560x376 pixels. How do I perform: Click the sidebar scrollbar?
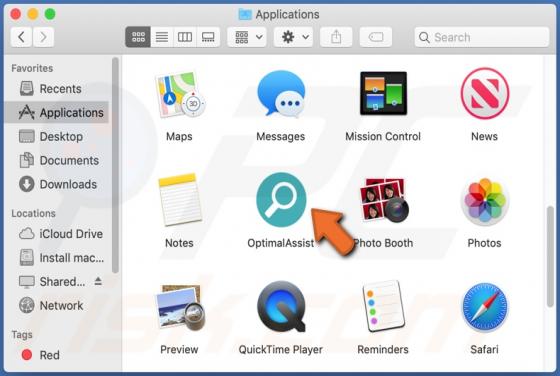pos(115,165)
